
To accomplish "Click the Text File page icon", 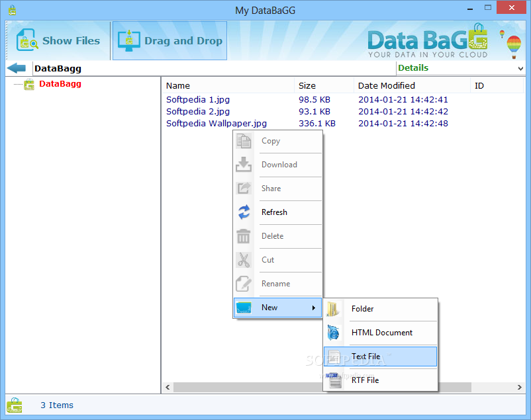I will [x=334, y=357].
